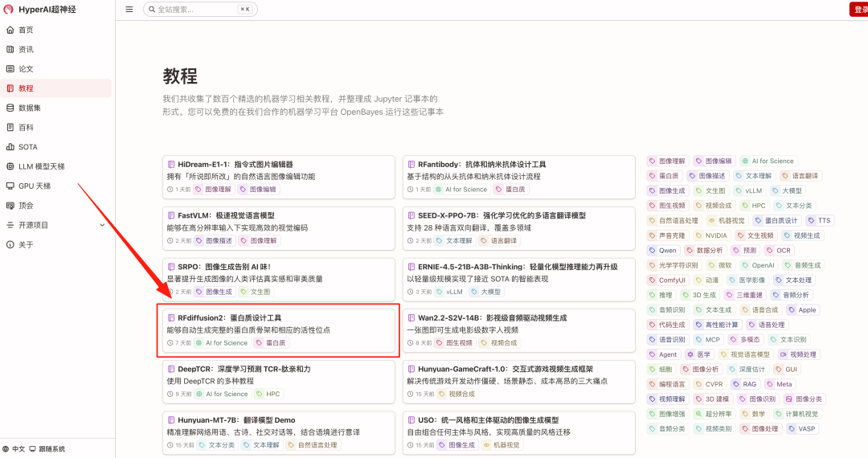This screenshot has width=868, height=458.
Task: Click the monitor icon for 跟随系统 theme
Action: point(33,449)
